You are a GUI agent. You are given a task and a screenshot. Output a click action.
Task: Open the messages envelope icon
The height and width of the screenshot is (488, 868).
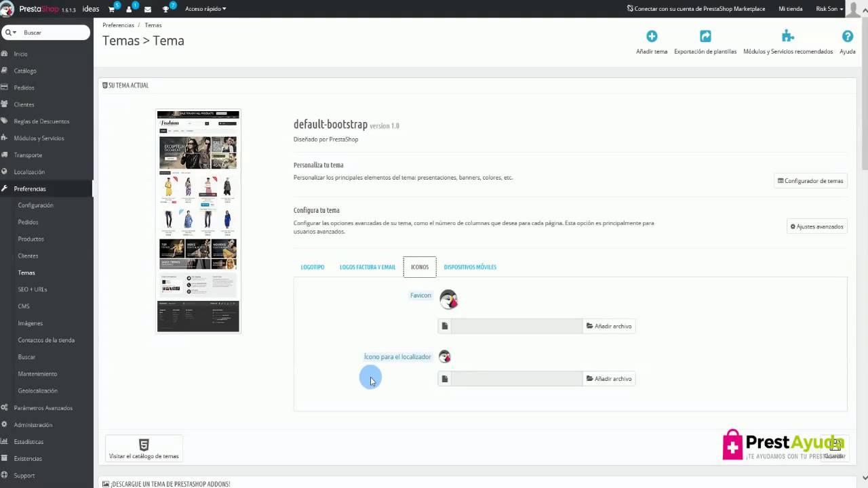(148, 9)
